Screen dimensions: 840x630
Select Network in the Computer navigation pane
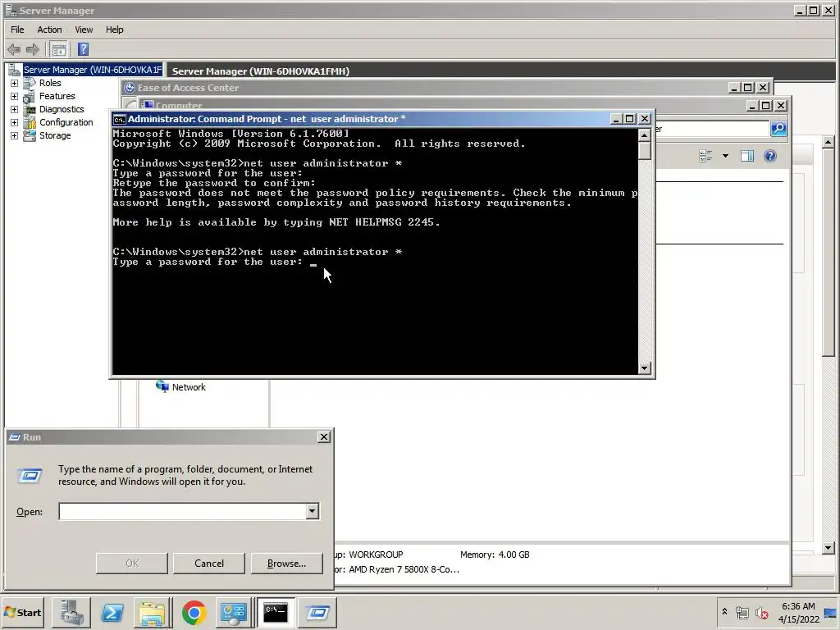189,387
